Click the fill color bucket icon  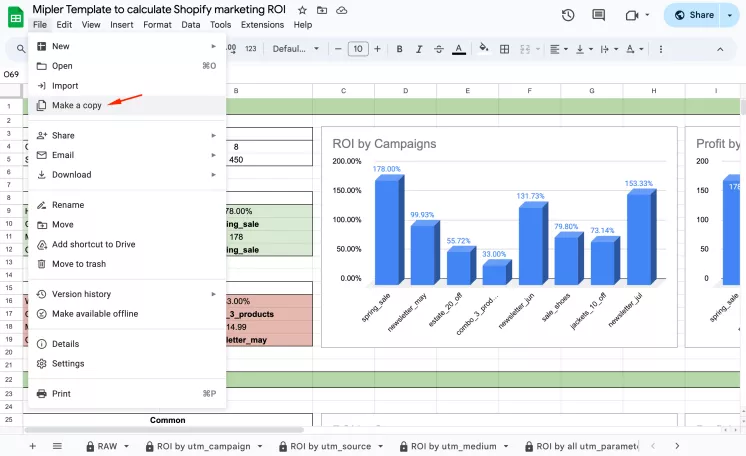click(x=484, y=48)
